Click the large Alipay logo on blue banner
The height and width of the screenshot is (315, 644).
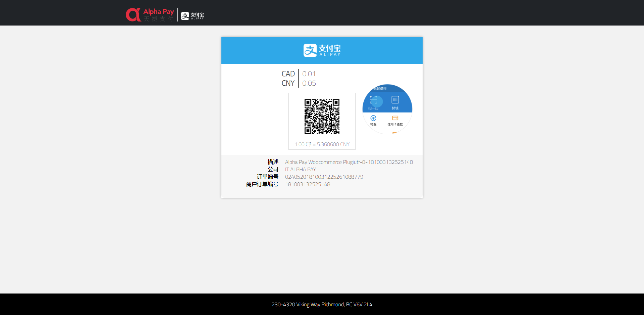322,50
